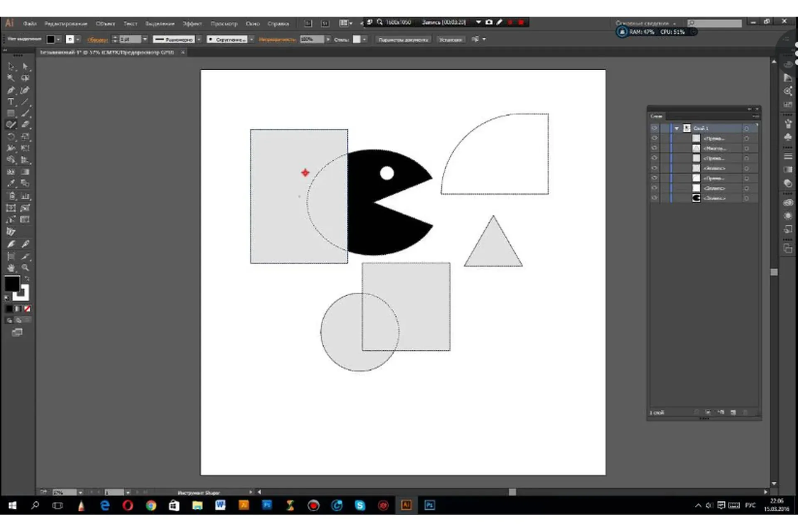Open Bridge from the menu bar icon
The height and width of the screenshot is (532, 798).
308,24
